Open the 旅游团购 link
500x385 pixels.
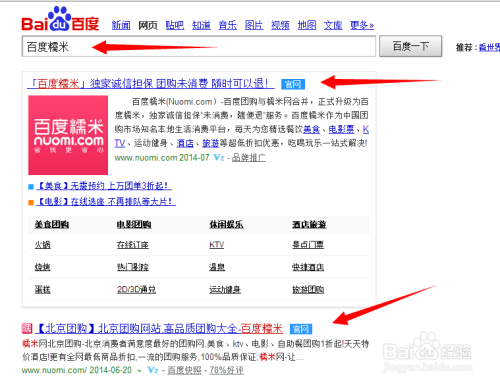point(308,290)
